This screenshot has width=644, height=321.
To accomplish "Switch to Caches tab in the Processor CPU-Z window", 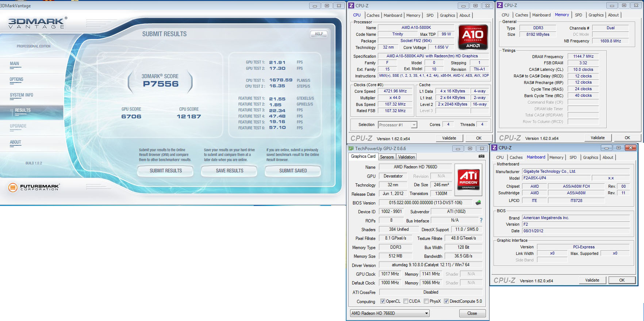I will (x=373, y=15).
